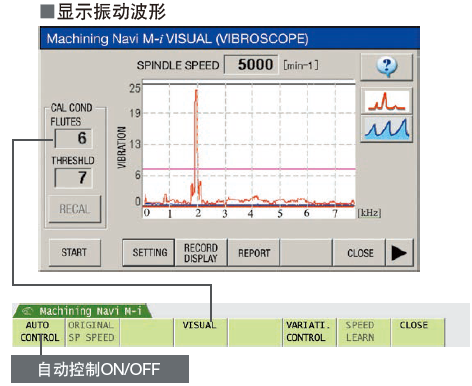Close the Vibroscope window with CLOSE
Viewport: 472px width, 386px height.
(x=359, y=252)
